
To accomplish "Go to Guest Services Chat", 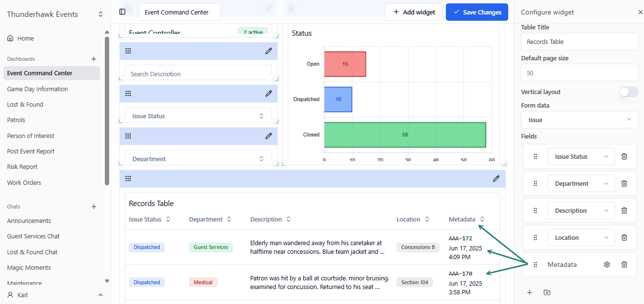I will [x=33, y=236].
